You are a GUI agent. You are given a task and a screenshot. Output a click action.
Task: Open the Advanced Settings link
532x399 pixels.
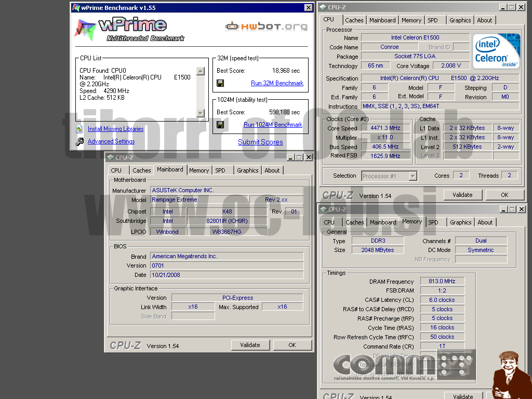tap(111, 141)
